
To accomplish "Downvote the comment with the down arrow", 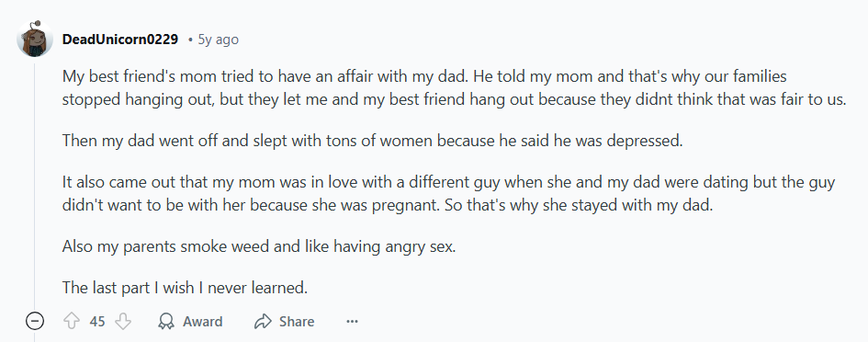I will tap(122, 322).
